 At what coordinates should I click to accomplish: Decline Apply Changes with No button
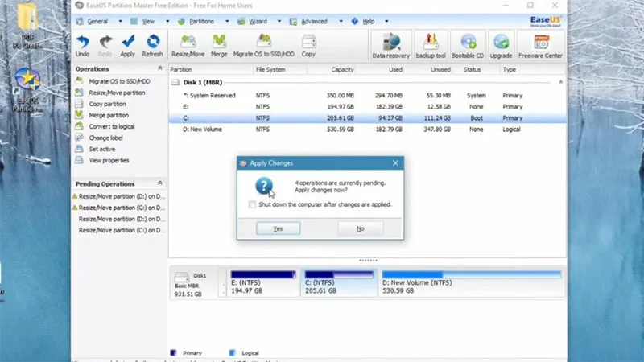point(360,228)
